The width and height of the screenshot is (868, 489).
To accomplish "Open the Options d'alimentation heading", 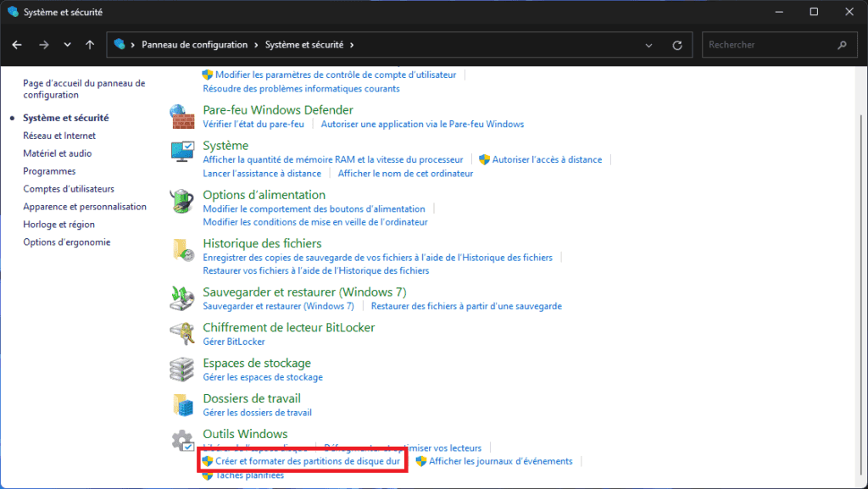I will pyautogui.click(x=264, y=195).
